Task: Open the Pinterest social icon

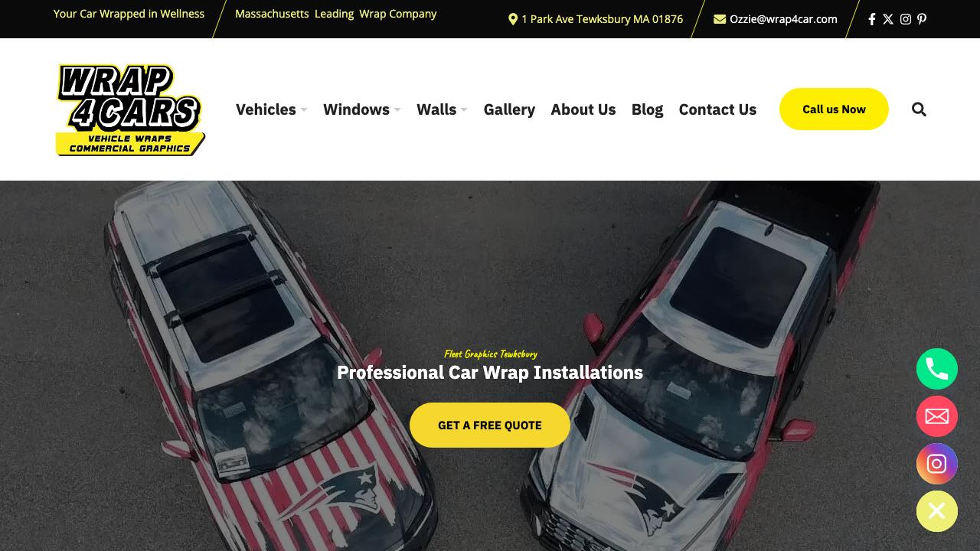Action: (922, 19)
